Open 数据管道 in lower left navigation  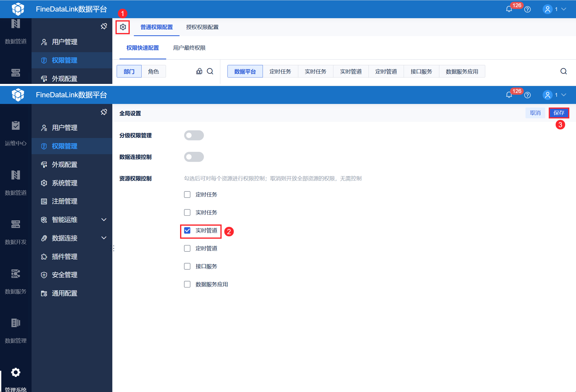16,183
